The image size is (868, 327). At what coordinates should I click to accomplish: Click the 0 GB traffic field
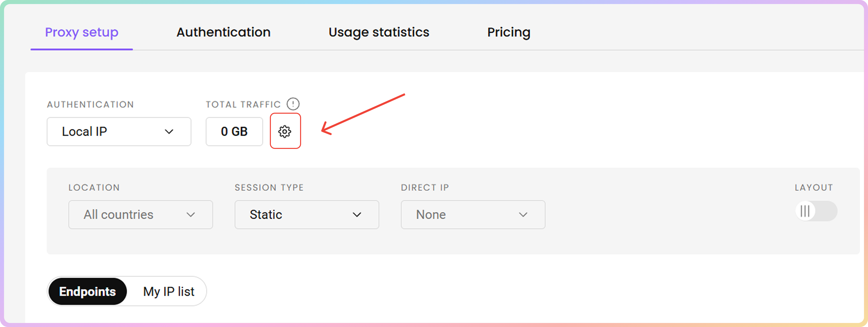(x=234, y=132)
